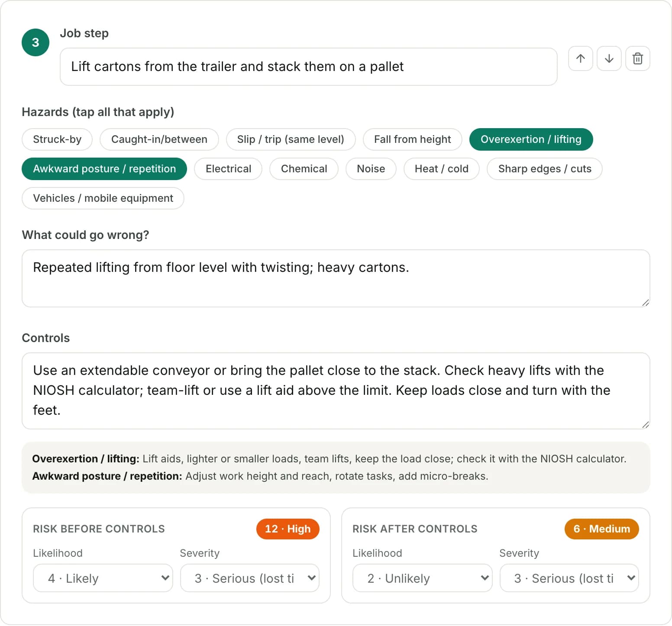Viewport: 672px width, 626px height.
Task: Open Severity dropdown under Risk After Controls
Action: pyautogui.click(x=569, y=578)
